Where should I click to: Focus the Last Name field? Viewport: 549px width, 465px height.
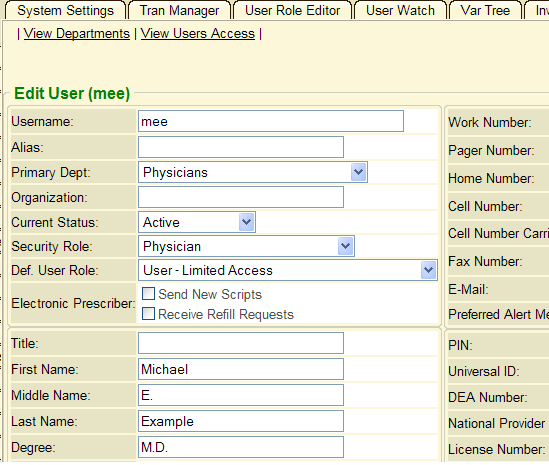point(241,421)
